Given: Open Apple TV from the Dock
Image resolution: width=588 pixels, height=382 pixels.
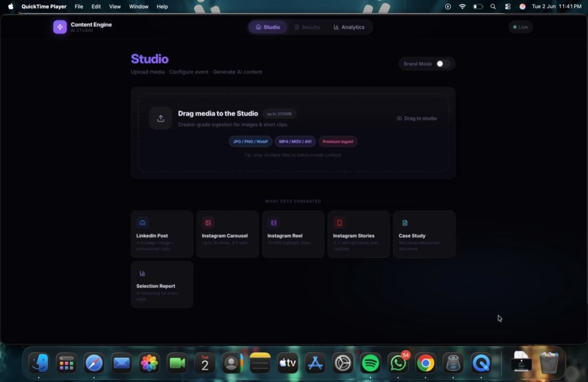Looking at the screenshot, I should coord(287,363).
